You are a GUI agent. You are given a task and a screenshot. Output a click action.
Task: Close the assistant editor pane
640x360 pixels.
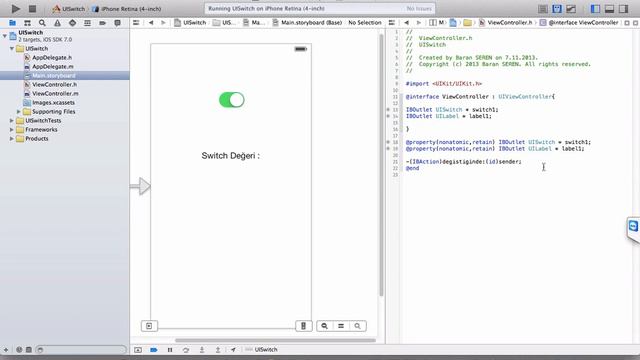[x=636, y=23]
